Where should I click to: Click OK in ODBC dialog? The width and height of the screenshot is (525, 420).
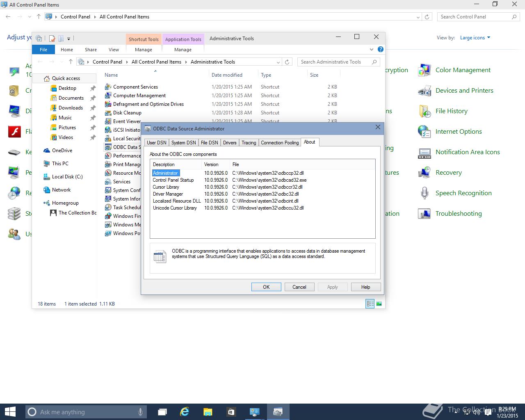[x=266, y=287]
